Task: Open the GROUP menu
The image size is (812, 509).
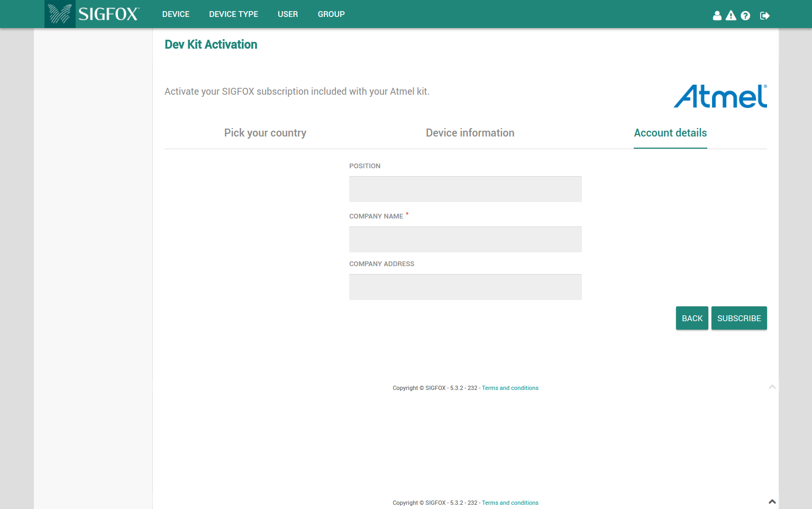Action: coord(331,14)
